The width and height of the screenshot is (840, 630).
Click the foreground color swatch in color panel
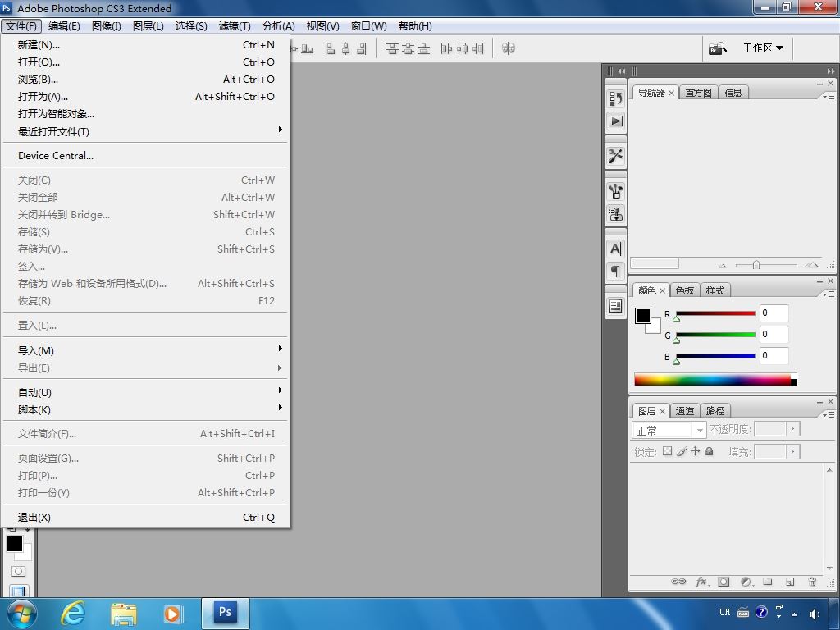[643, 316]
